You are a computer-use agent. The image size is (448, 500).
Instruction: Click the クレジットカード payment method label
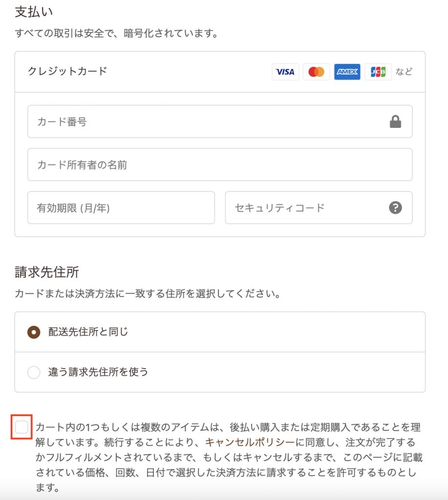tap(67, 71)
